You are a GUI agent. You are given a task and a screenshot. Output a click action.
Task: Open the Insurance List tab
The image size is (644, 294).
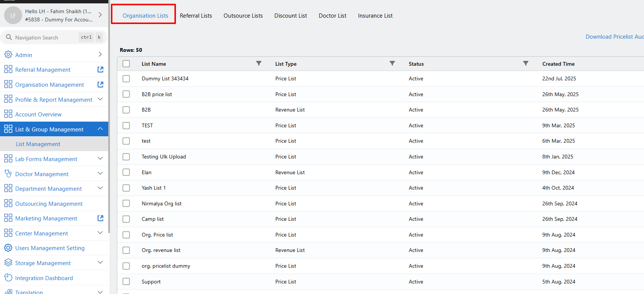click(375, 16)
